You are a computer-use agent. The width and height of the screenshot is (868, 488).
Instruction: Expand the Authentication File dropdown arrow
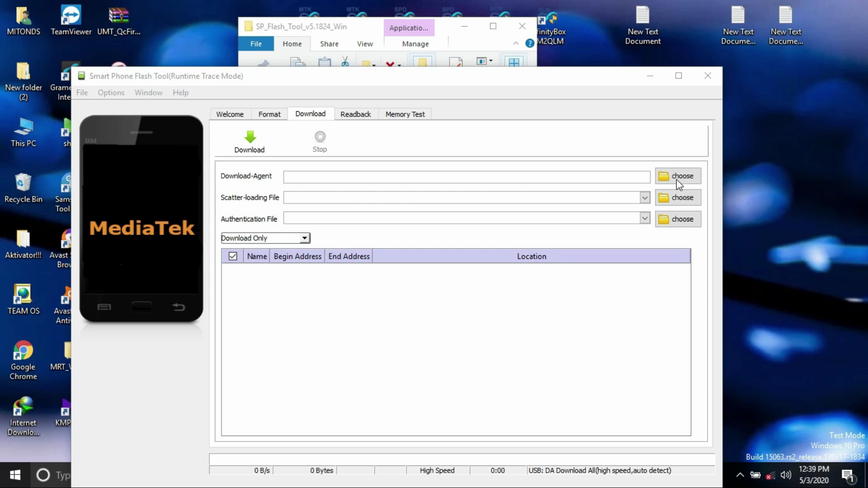pyautogui.click(x=645, y=219)
